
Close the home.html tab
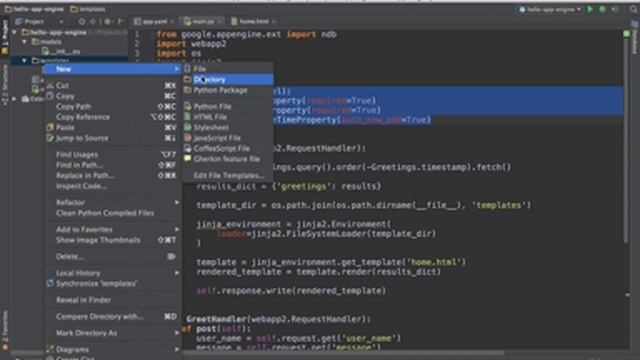(274, 21)
